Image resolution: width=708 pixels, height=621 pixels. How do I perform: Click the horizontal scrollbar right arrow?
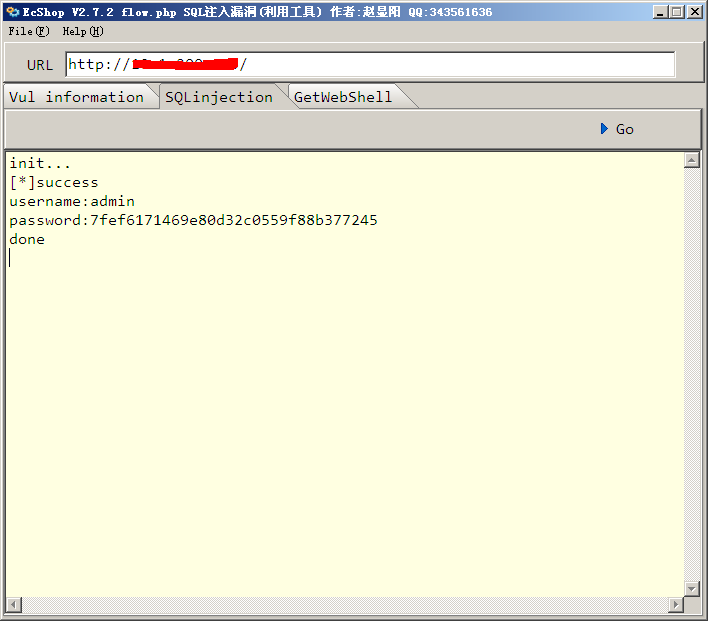tap(676, 604)
